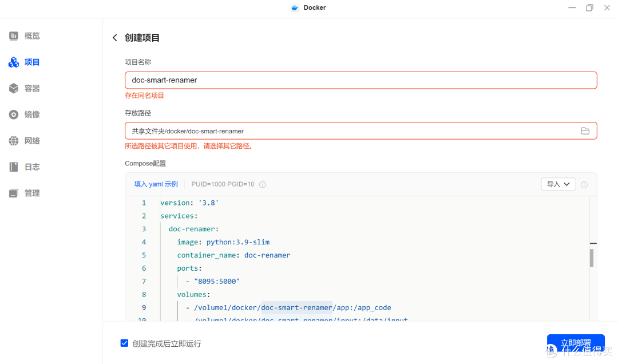The height and width of the screenshot is (364, 618).
Task: Go to the 镜像 images section
Action: [x=32, y=114]
